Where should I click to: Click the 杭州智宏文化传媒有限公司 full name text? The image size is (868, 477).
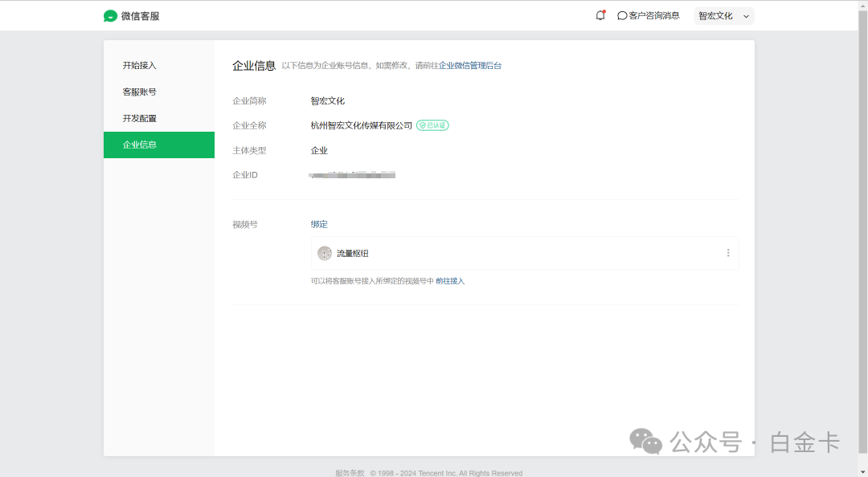tap(362, 125)
